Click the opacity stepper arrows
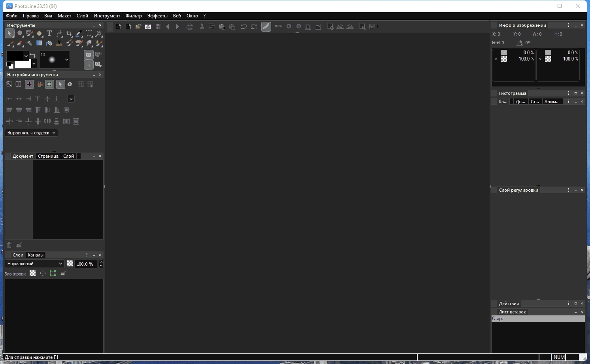Viewport: 590px width, 364px height. point(101,264)
